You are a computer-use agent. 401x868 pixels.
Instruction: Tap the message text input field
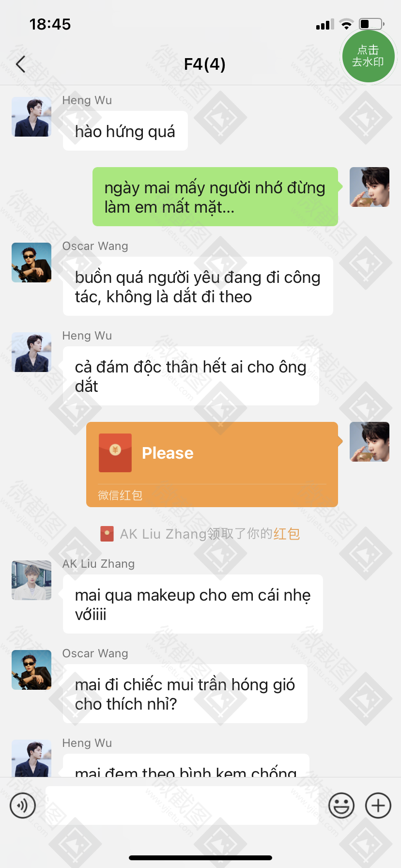coord(182,806)
